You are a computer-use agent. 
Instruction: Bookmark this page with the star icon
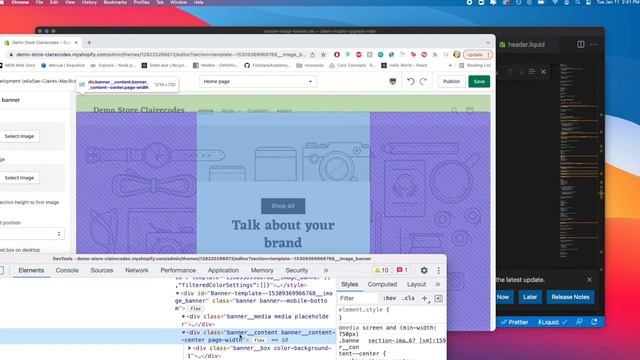[x=323, y=54]
